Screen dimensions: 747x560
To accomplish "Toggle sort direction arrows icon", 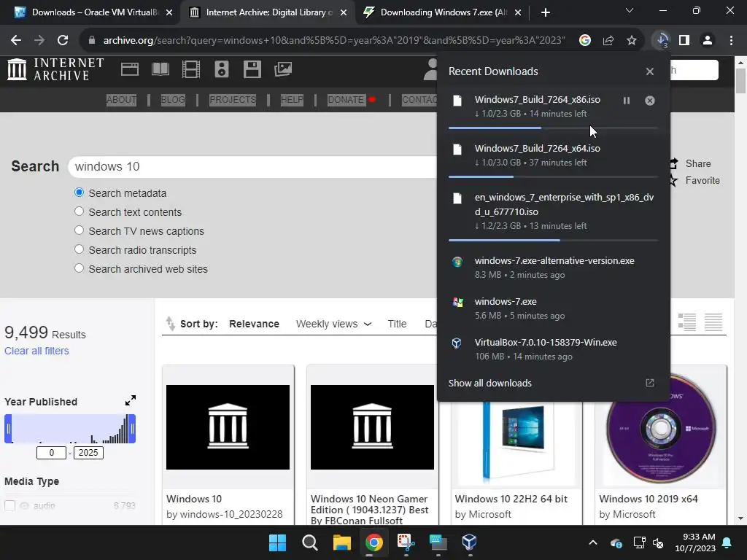I will 170,323.
